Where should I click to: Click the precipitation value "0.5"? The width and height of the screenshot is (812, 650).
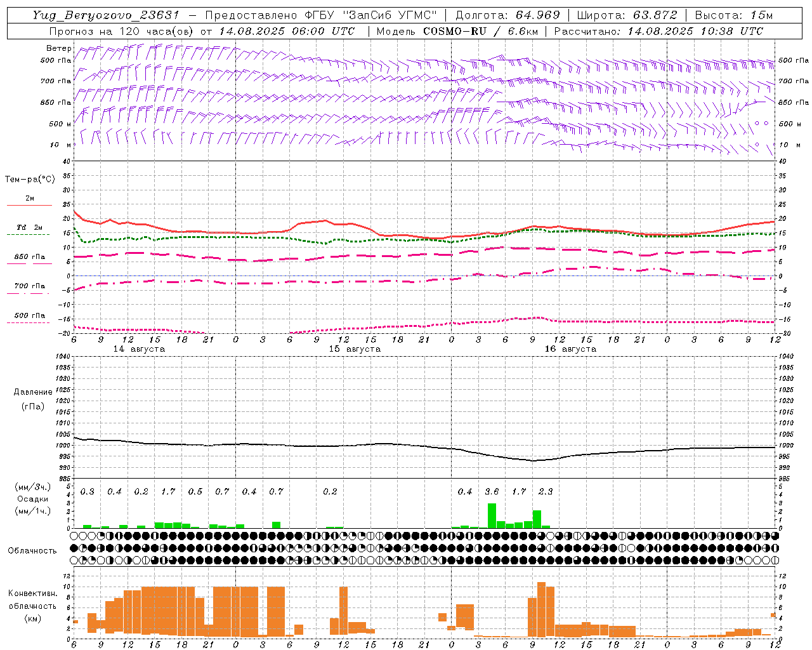[195, 491]
